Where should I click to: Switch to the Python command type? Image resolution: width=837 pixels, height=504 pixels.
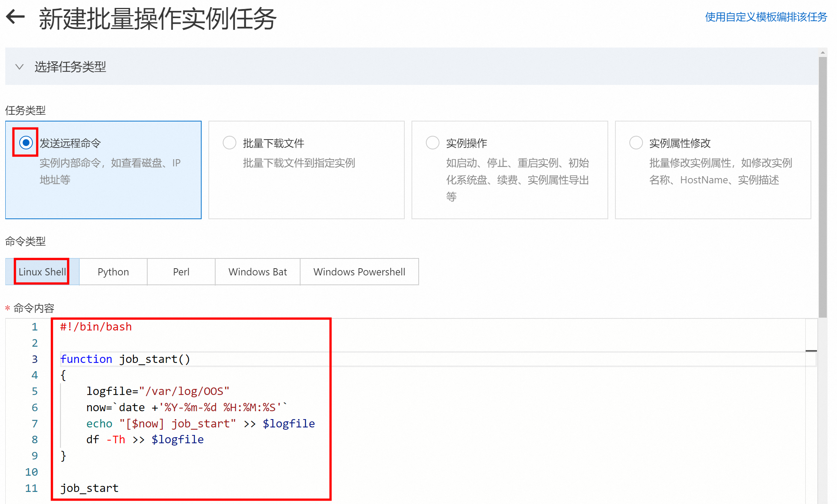[113, 272]
